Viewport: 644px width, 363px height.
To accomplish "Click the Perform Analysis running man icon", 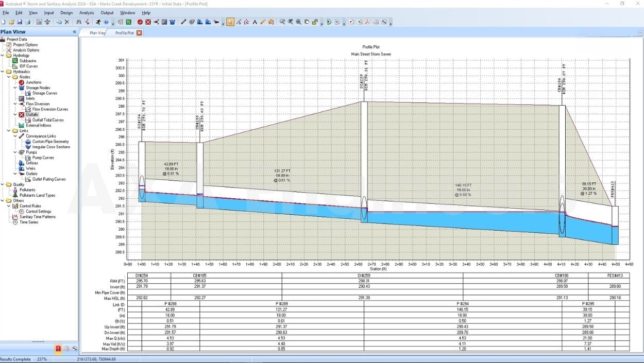I will [98, 22].
